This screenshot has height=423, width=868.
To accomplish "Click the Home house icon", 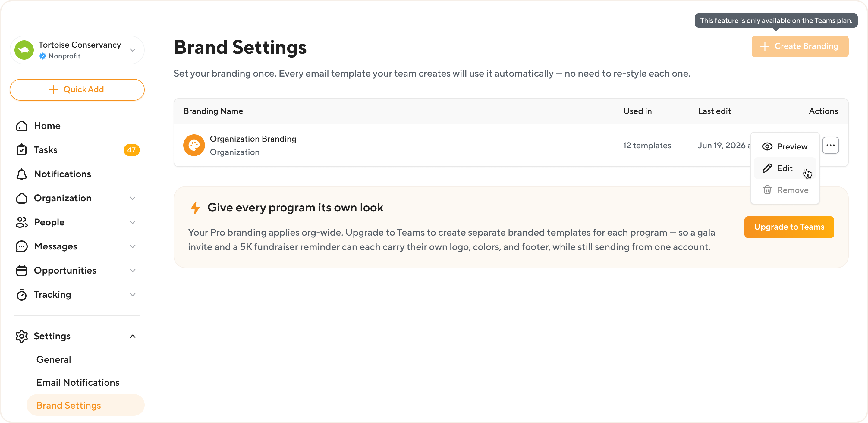I will 22,126.
